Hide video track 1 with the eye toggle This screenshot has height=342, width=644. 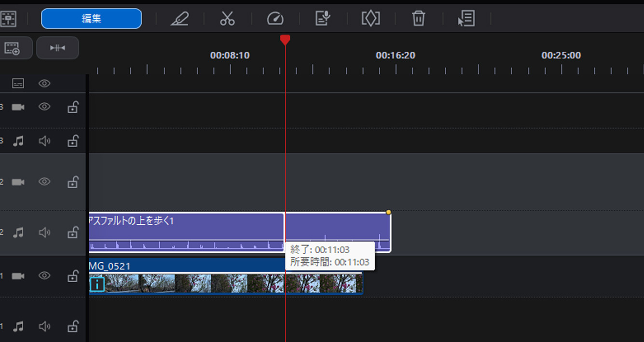click(x=44, y=275)
